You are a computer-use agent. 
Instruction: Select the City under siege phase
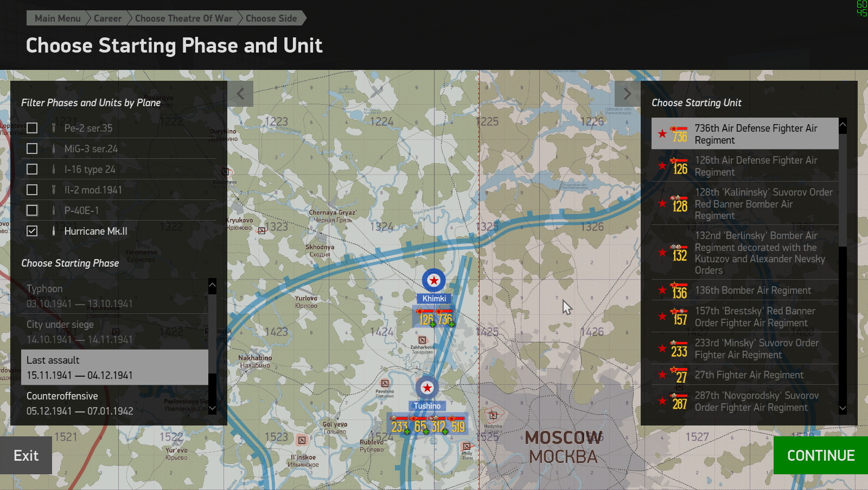coord(114,332)
